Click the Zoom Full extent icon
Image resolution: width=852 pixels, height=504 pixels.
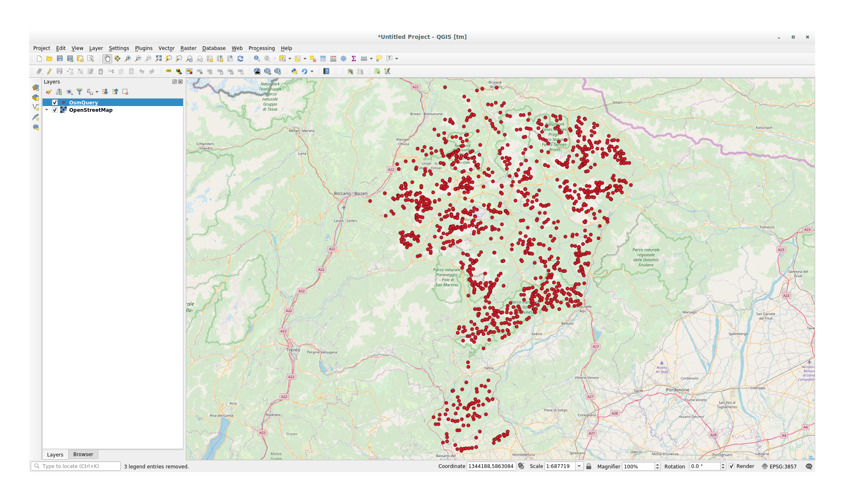158,59
